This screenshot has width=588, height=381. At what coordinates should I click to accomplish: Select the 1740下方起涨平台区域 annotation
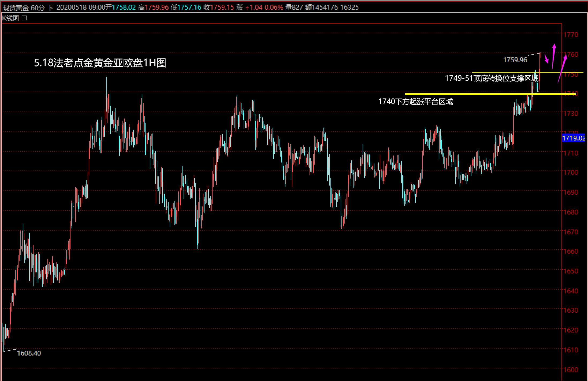coord(415,102)
